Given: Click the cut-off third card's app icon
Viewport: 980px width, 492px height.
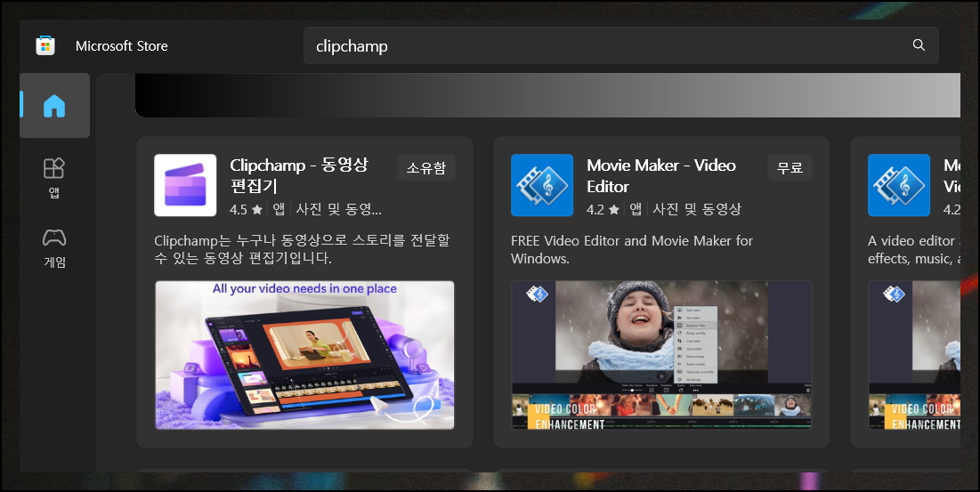Looking at the screenshot, I should 899,185.
